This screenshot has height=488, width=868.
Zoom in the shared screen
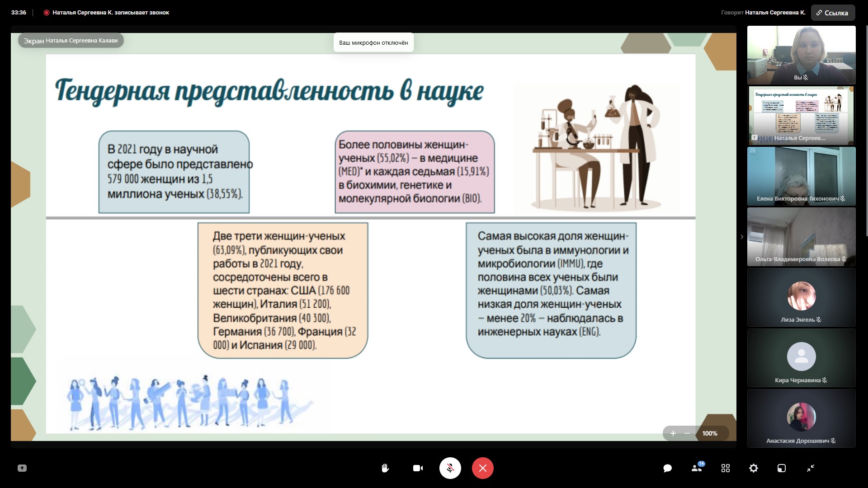(673, 433)
